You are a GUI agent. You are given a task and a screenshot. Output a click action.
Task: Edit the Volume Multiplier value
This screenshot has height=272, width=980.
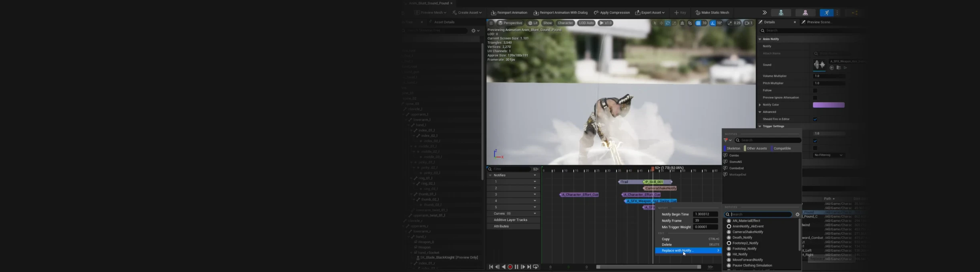[829, 76]
